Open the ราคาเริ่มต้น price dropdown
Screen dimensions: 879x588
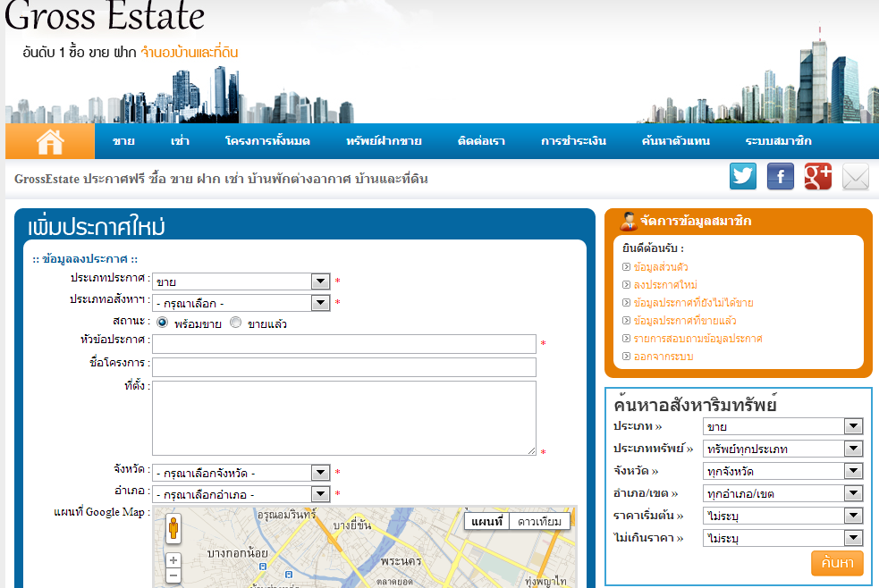coord(782,516)
